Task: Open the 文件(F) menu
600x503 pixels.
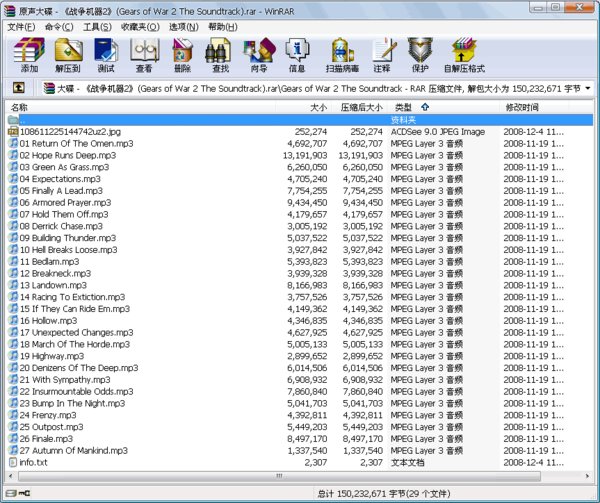Action: pyautogui.click(x=21, y=27)
